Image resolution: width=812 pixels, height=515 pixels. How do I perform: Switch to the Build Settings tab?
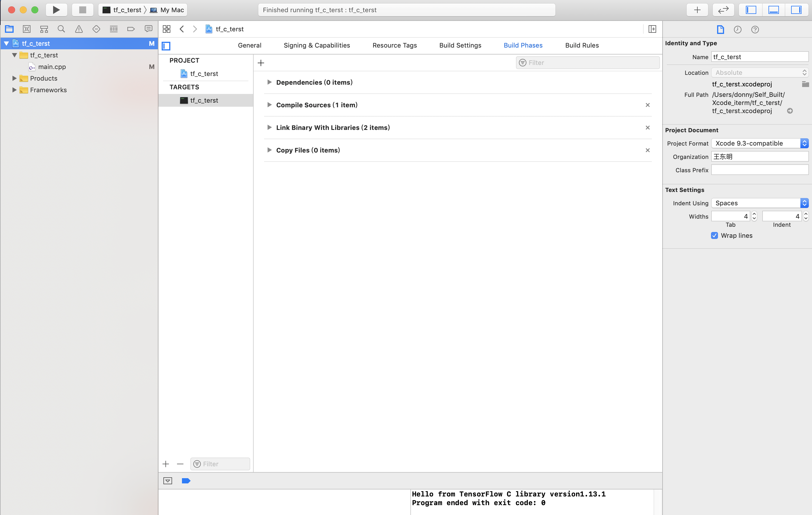coord(460,45)
